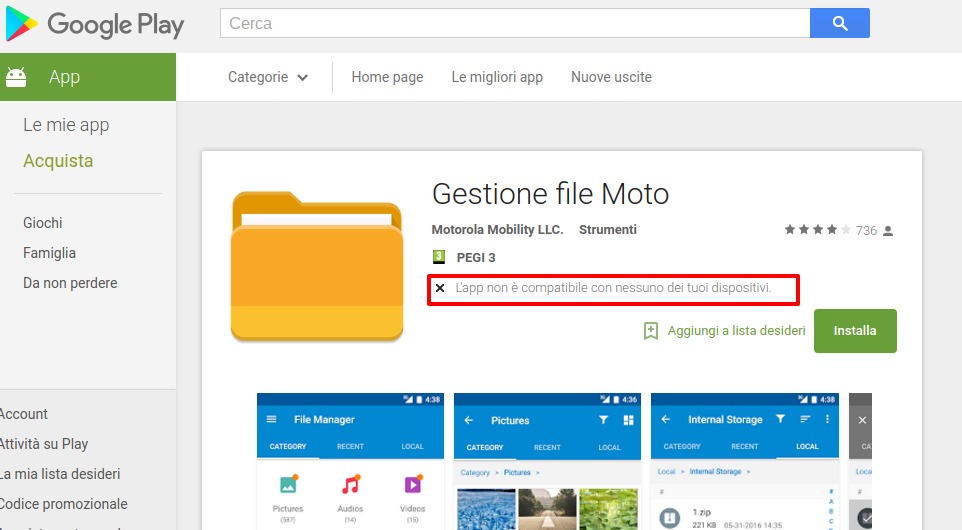Open Attività su Play link
The width and height of the screenshot is (962, 530).
[44, 444]
